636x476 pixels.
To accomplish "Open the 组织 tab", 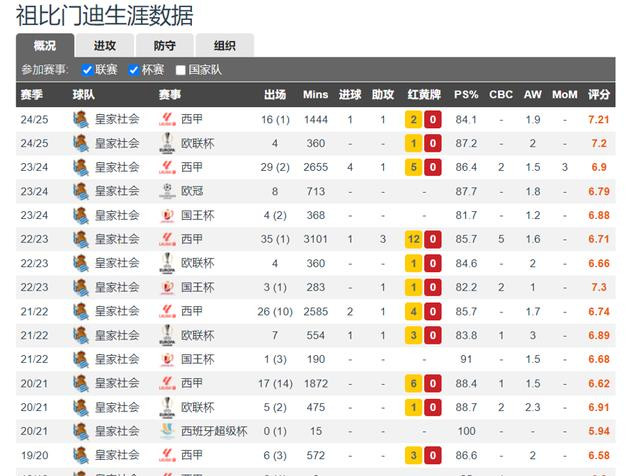I will tap(225, 45).
